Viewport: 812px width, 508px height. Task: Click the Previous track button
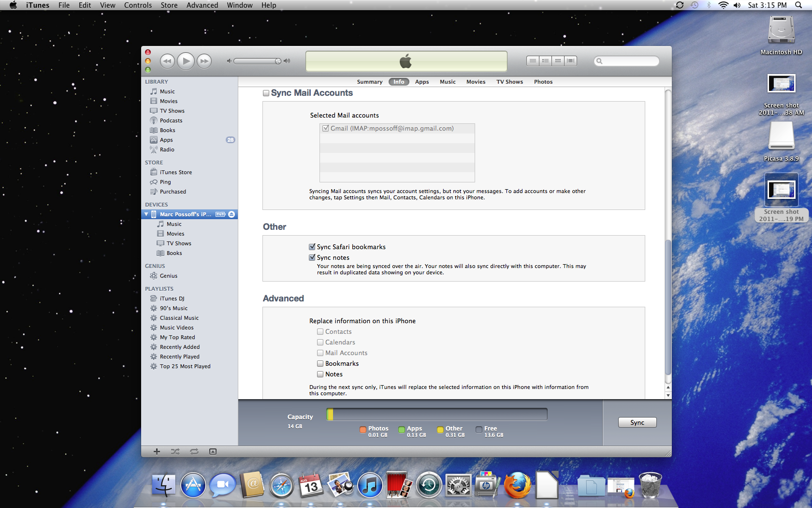coord(167,61)
